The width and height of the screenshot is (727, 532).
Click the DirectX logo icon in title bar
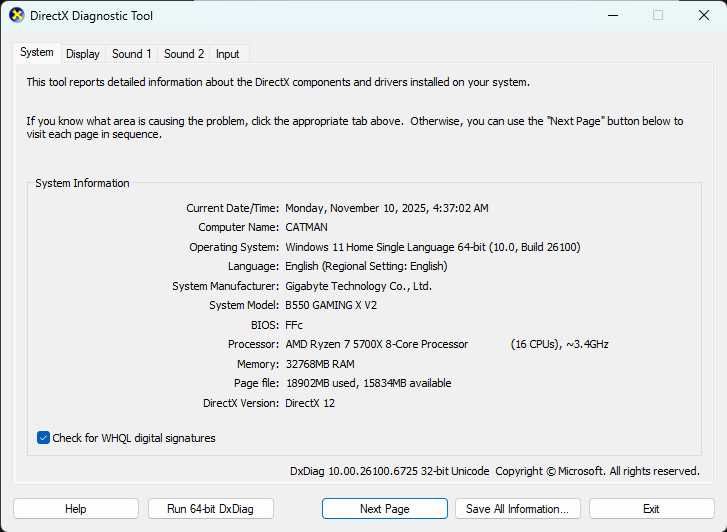click(16, 16)
